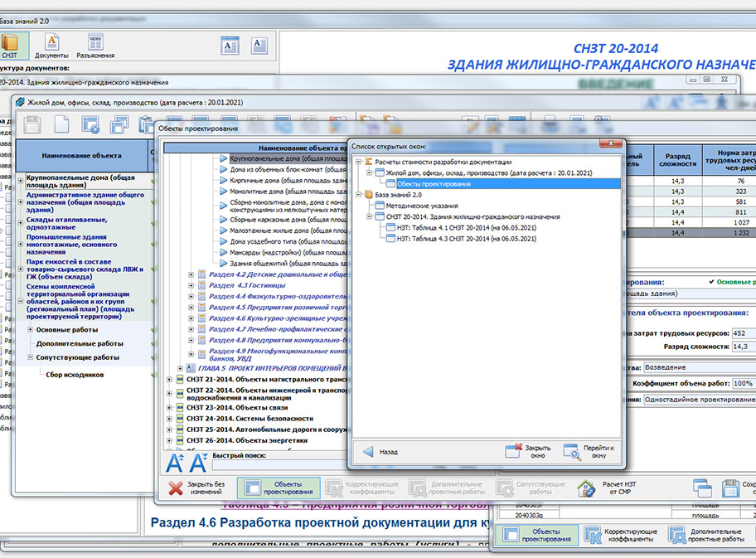Open Разъяснения news icon
756x558 pixels.
pos(95,45)
